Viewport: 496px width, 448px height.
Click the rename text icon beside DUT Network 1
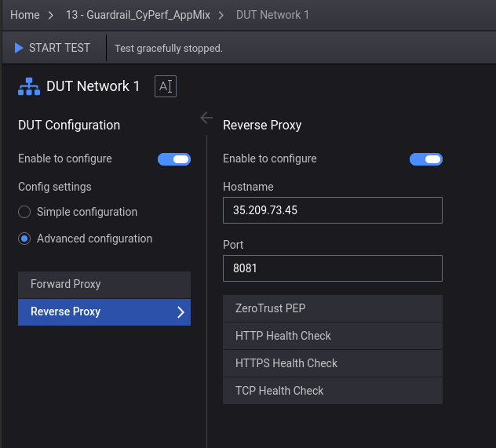(166, 86)
